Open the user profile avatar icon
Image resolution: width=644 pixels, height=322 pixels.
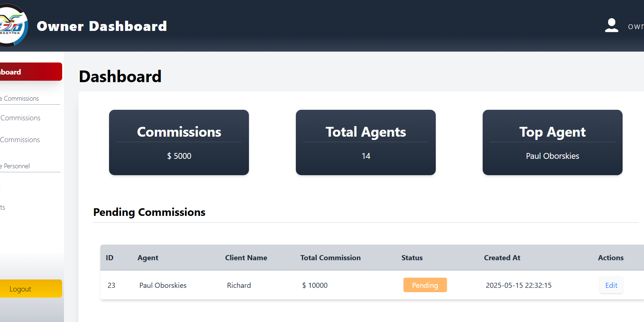[612, 25]
